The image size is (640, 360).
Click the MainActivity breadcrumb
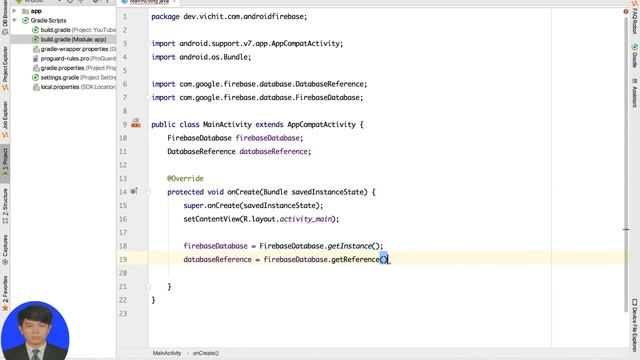[x=167, y=353]
